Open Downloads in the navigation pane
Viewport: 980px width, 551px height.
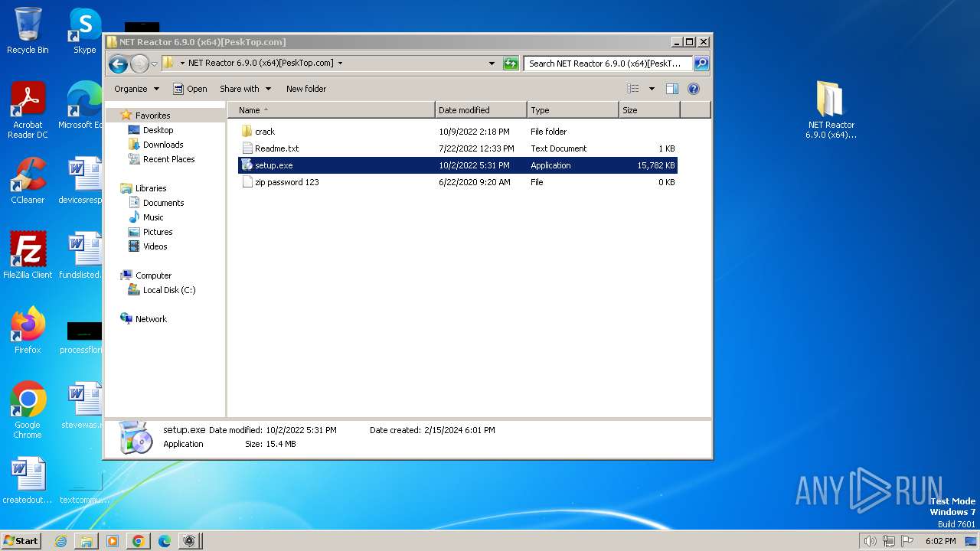tap(163, 145)
